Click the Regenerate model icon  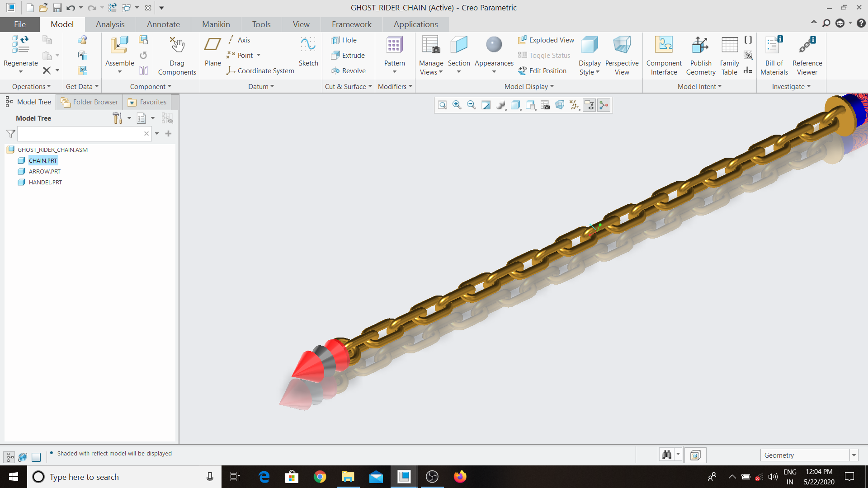pyautogui.click(x=20, y=46)
